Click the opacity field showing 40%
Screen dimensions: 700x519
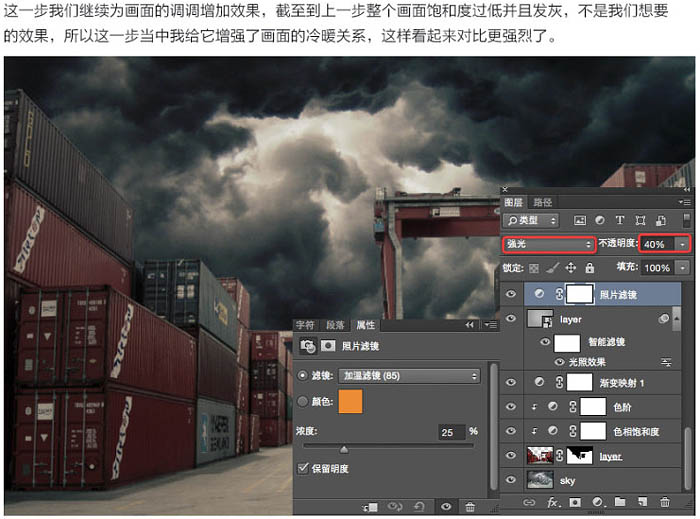[x=659, y=244]
